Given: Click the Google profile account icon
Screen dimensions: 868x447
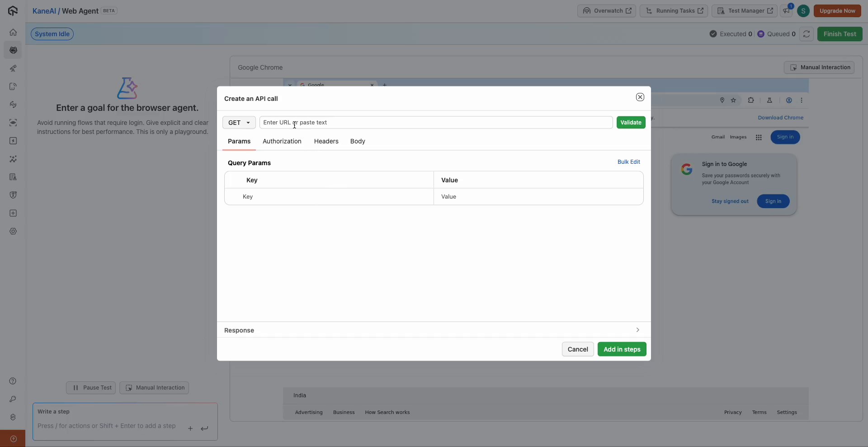Looking at the screenshot, I should coord(789,100).
